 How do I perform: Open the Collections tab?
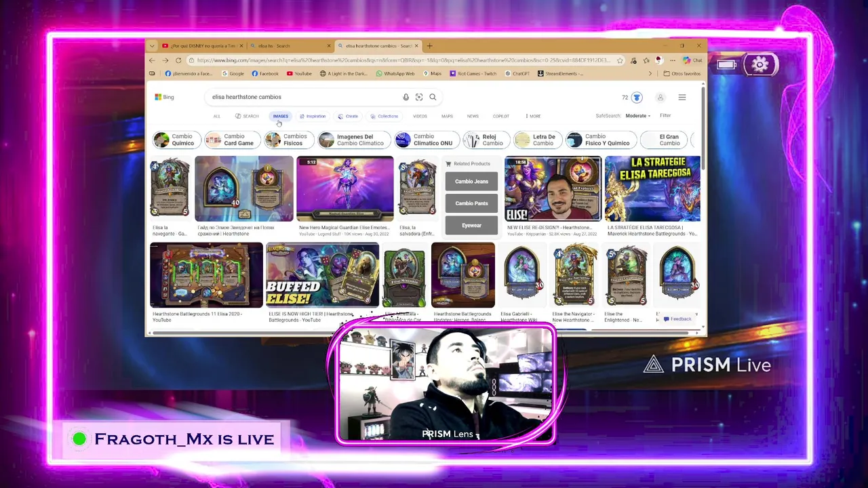[x=384, y=117]
